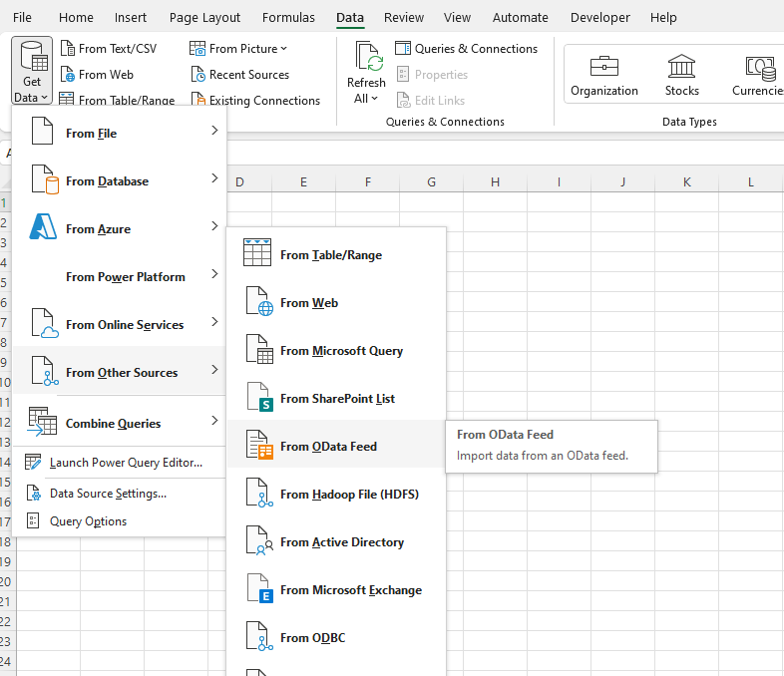This screenshot has height=676, width=784.
Task: Click the Query Options label
Action: pos(88,521)
